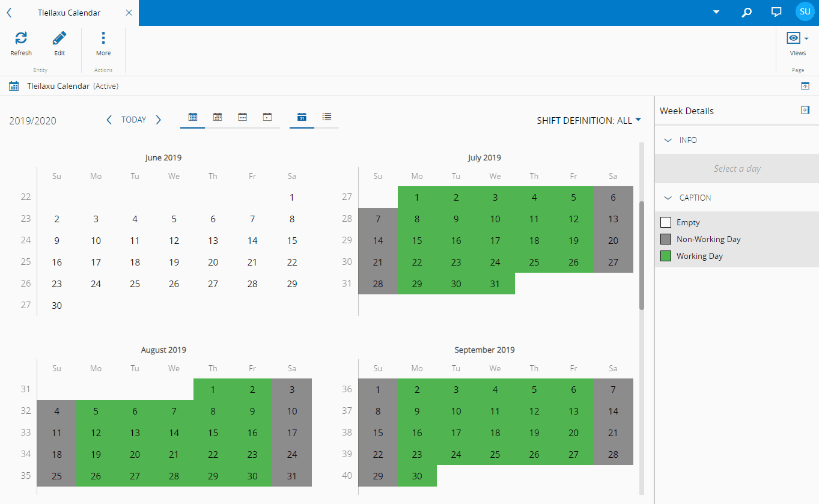Switch to the month calendar view

[x=218, y=117]
